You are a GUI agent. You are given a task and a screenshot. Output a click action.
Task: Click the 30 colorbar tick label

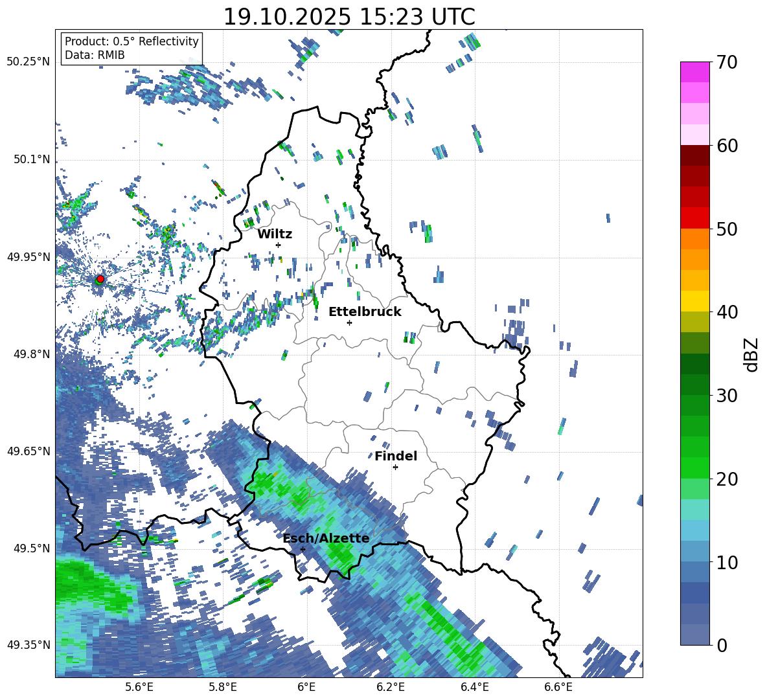click(x=726, y=396)
